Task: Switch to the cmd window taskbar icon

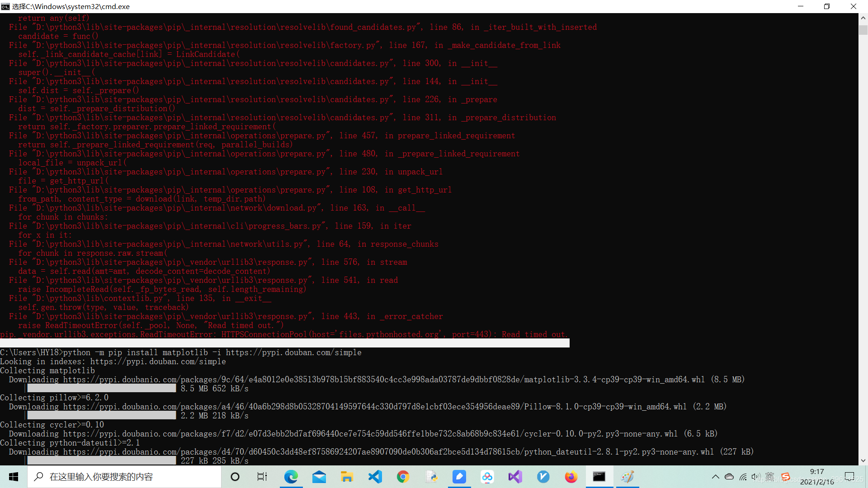Action: (x=599, y=477)
